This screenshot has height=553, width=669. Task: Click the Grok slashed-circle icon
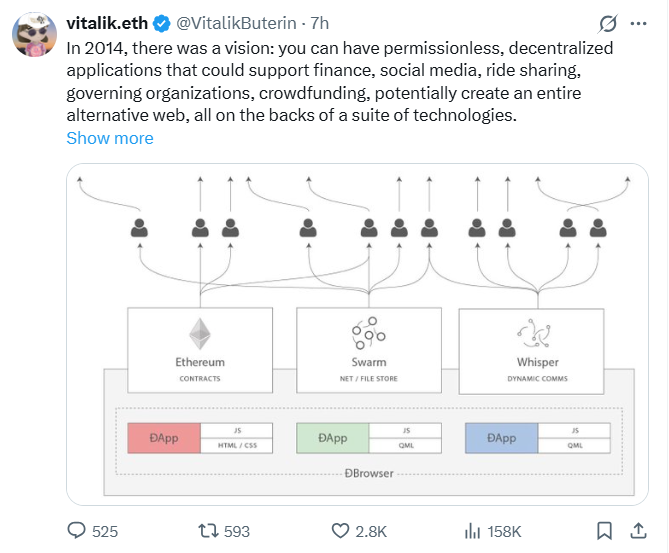[x=607, y=23]
